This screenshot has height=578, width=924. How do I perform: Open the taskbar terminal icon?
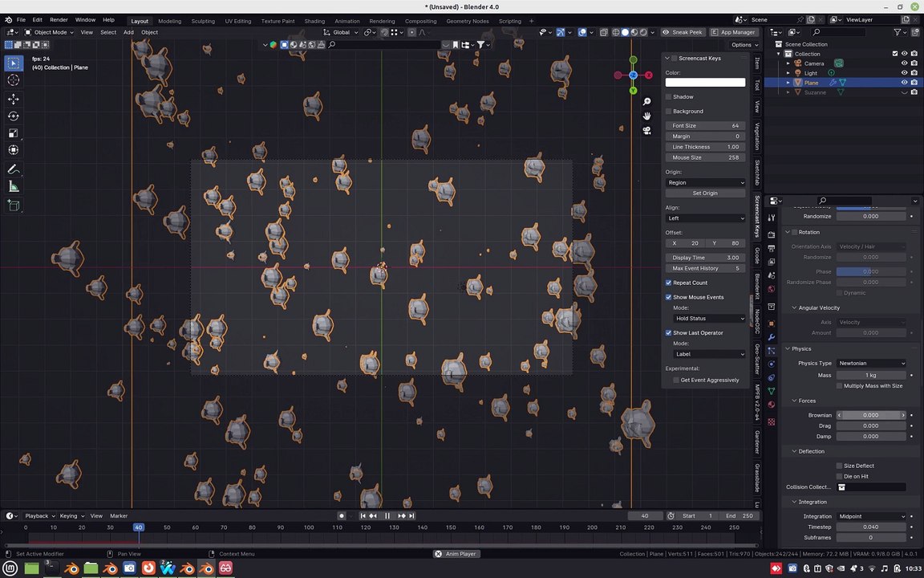[51, 568]
